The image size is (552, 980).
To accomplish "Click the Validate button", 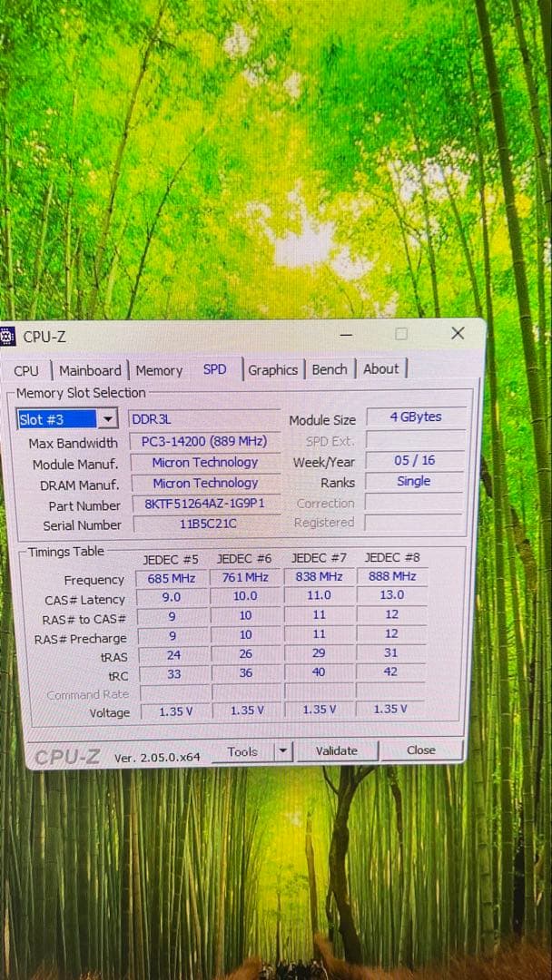I will coord(336,750).
